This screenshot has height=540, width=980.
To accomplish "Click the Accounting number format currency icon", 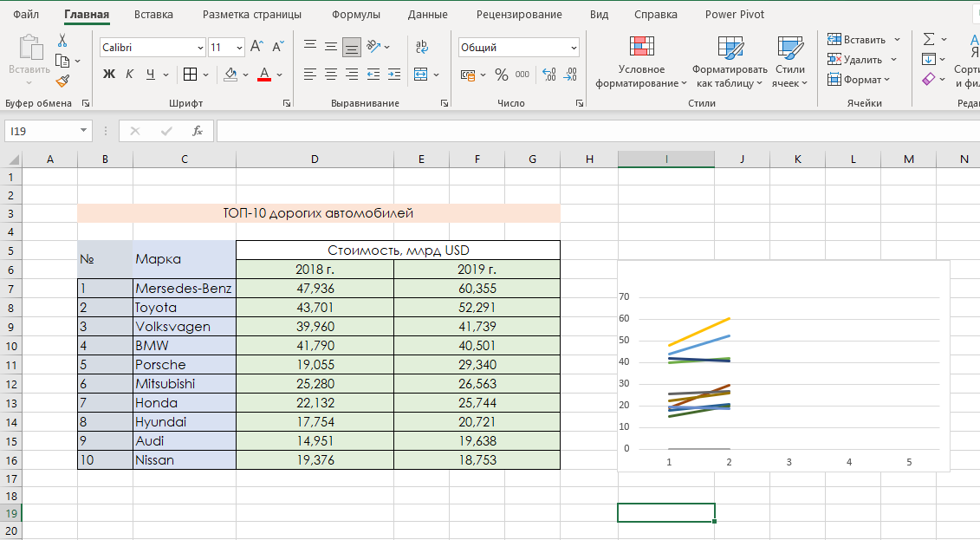I will click(468, 75).
